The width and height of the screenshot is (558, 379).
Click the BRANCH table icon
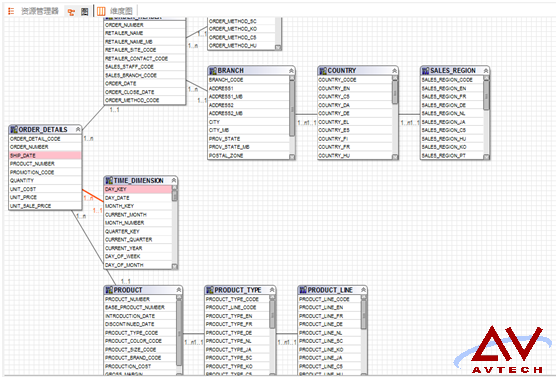[213, 70]
